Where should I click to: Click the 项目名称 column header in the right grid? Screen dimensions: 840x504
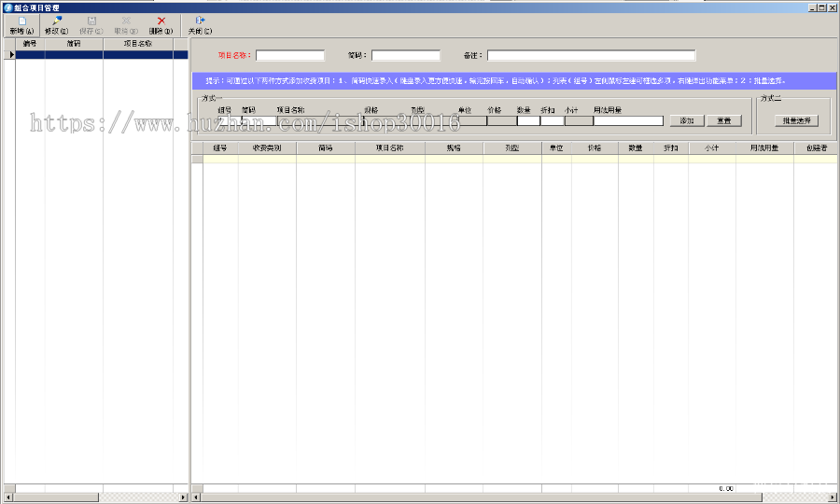click(389, 147)
